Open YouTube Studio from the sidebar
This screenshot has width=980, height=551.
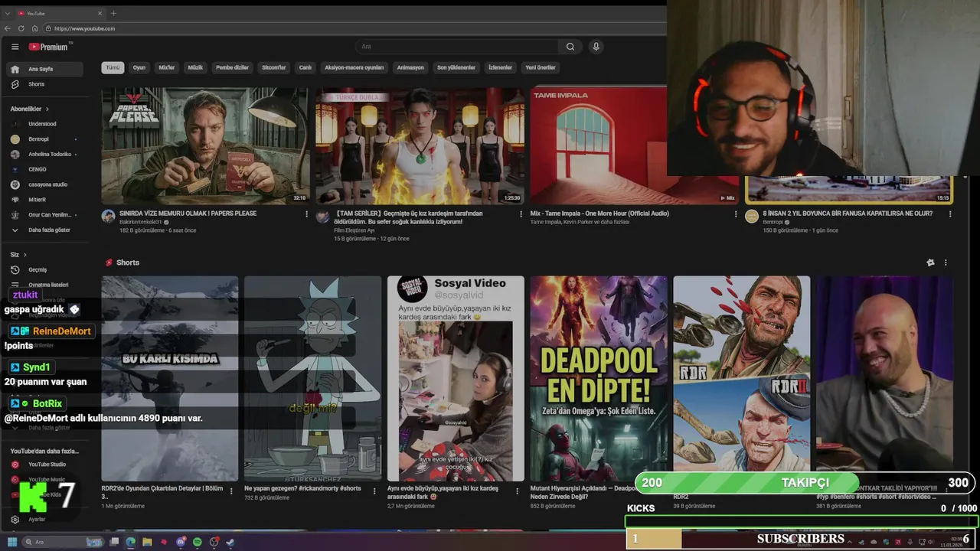(x=45, y=464)
